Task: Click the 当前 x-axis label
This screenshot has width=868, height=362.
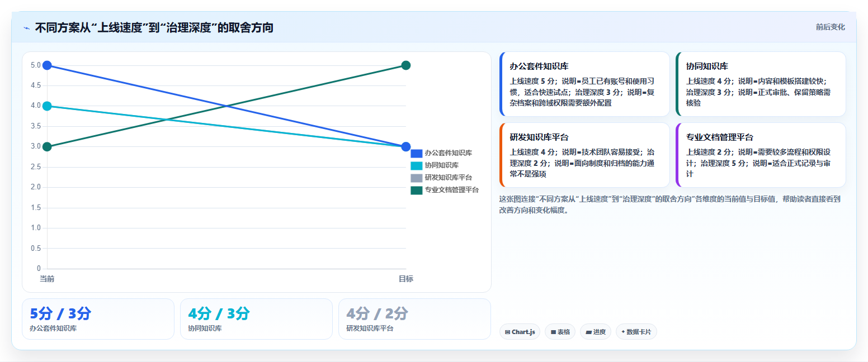Action: (x=47, y=279)
